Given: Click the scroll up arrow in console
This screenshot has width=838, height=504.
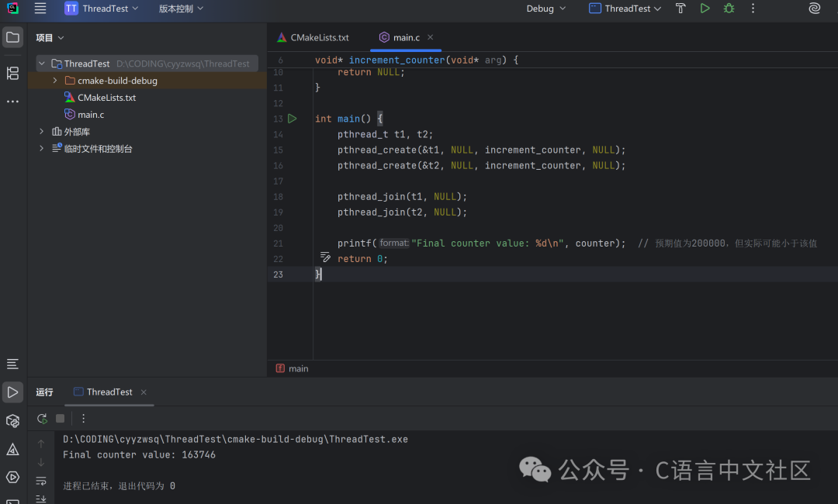Looking at the screenshot, I should [41, 444].
